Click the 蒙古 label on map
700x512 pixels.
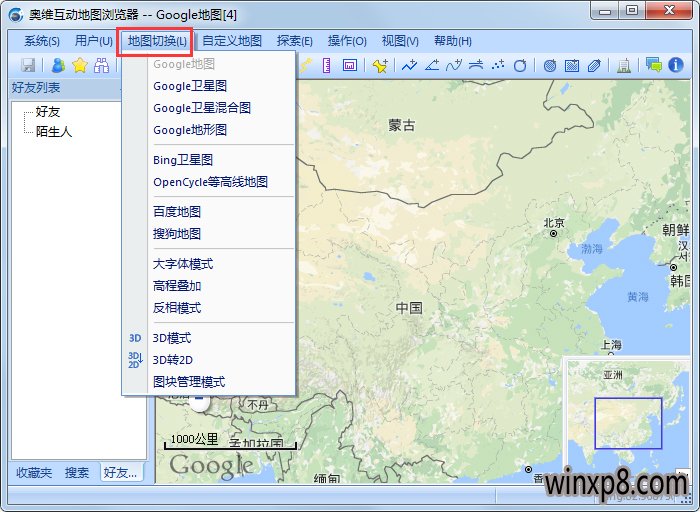402,125
